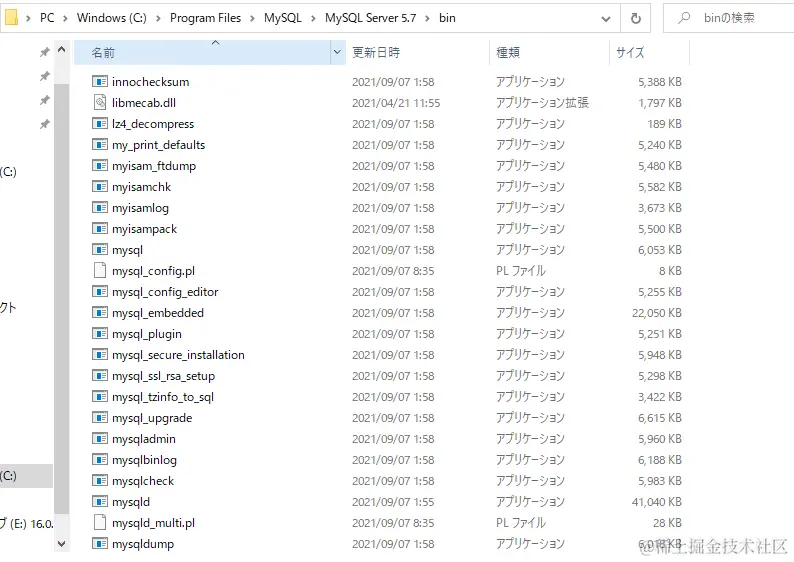Click the myisampack application icon

[x=100, y=229]
